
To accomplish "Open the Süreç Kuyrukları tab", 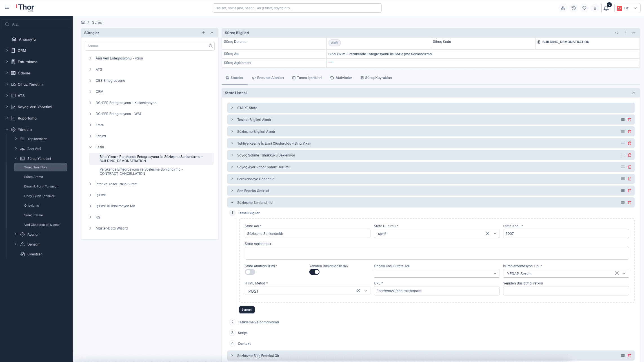I will click(x=376, y=78).
